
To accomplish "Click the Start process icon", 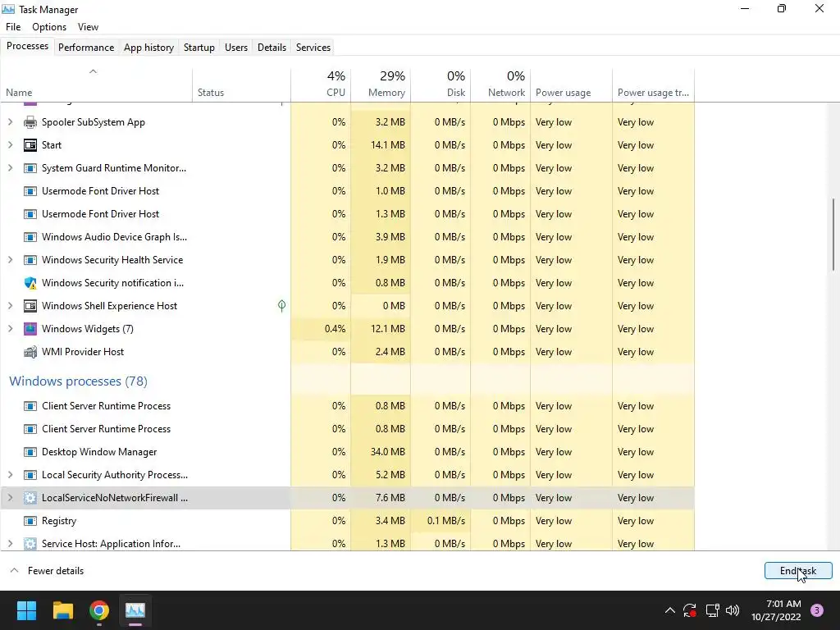I will coord(30,145).
